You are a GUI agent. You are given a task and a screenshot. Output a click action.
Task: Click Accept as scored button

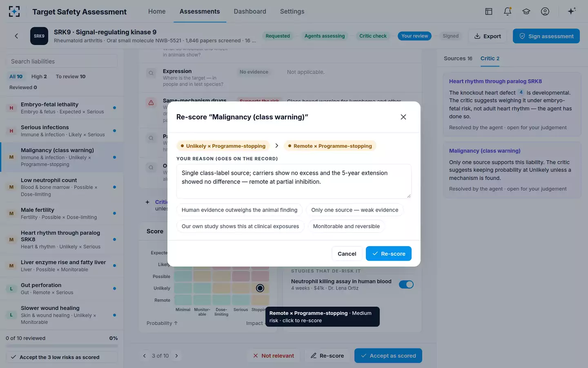pyautogui.click(x=388, y=356)
